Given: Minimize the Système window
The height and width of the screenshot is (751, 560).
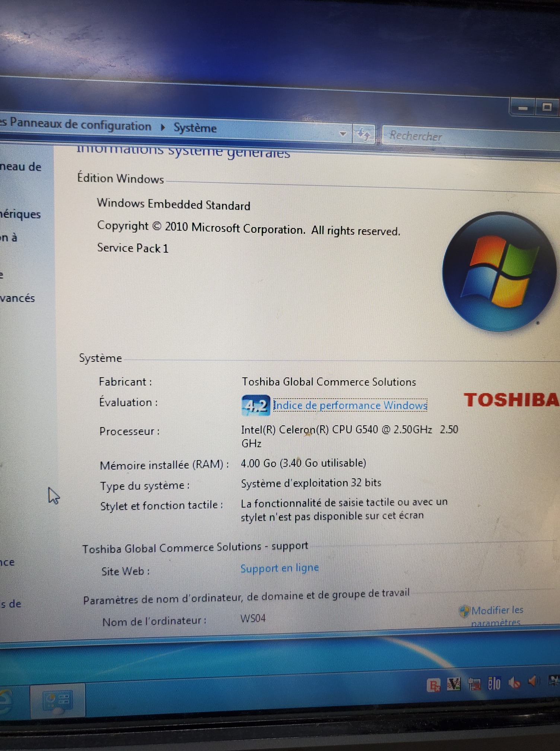Looking at the screenshot, I should pyautogui.click(x=523, y=108).
